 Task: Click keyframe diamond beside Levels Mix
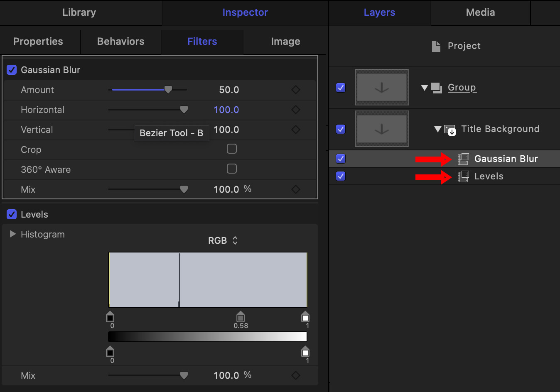[x=295, y=375]
